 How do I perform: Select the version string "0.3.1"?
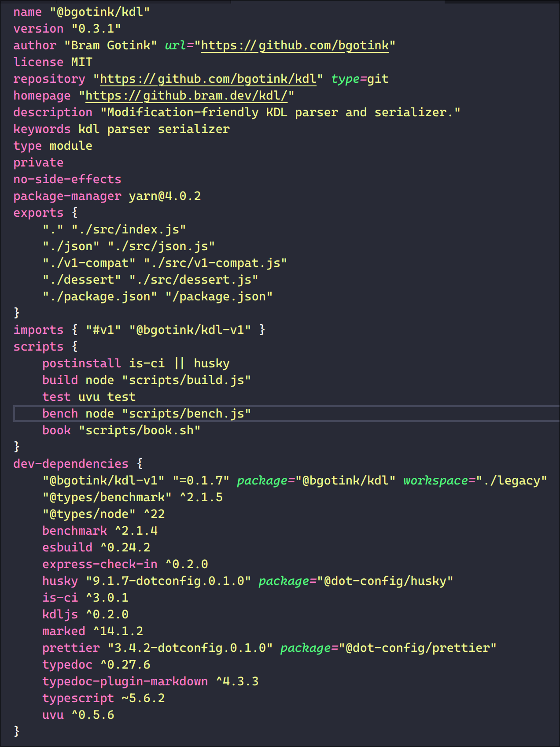point(96,29)
